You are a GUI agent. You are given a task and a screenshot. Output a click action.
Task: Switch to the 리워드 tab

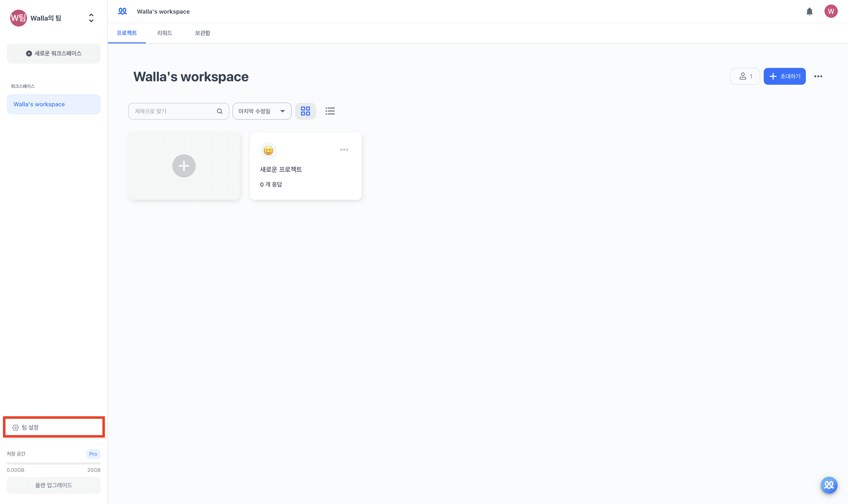(x=164, y=33)
